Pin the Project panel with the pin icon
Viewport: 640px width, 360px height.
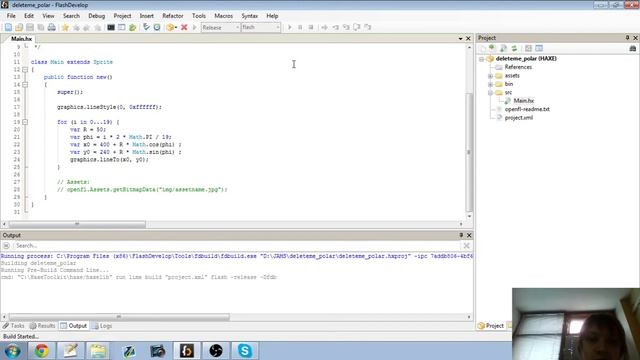pyautogui.click(x=627, y=38)
